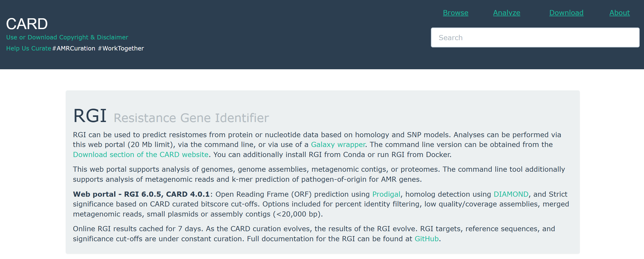Go to the GitHub documentation link

click(427, 239)
